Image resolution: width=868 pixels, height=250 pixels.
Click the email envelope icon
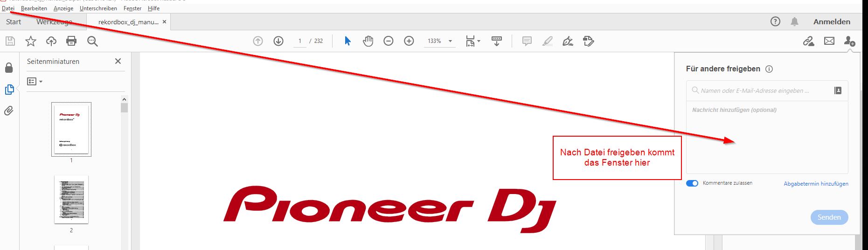click(x=829, y=41)
